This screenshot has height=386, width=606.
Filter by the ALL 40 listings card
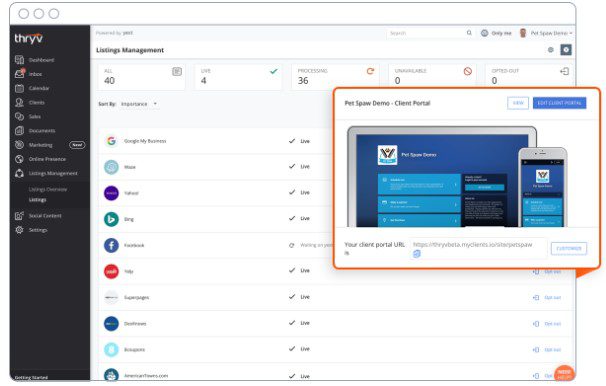[x=141, y=77]
